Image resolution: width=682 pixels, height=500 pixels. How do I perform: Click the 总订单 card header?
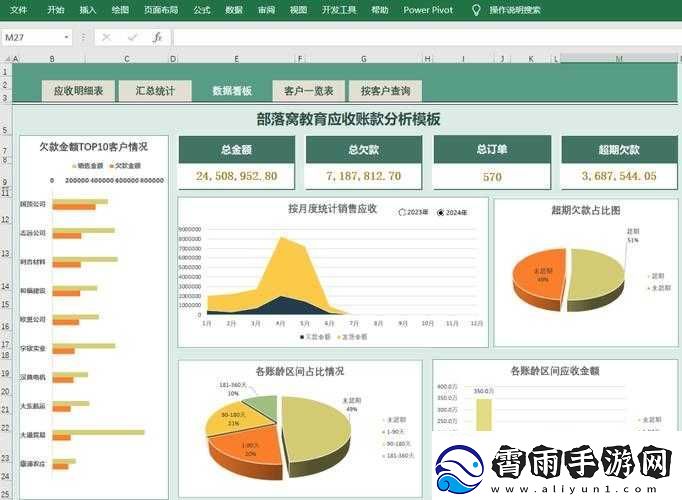click(492, 150)
